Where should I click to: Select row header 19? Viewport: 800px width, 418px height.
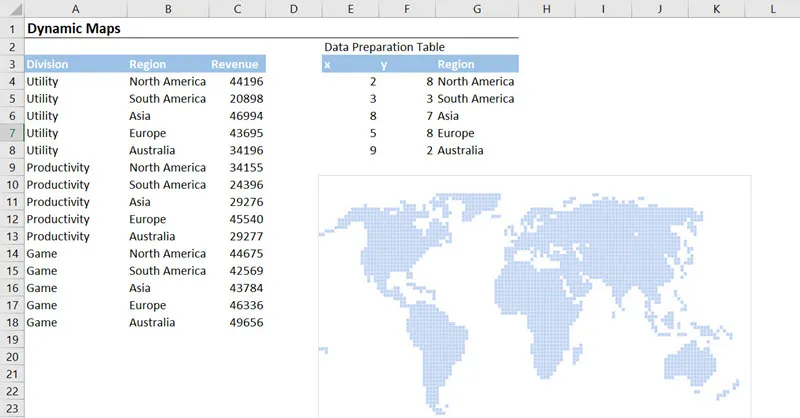[x=11, y=340]
